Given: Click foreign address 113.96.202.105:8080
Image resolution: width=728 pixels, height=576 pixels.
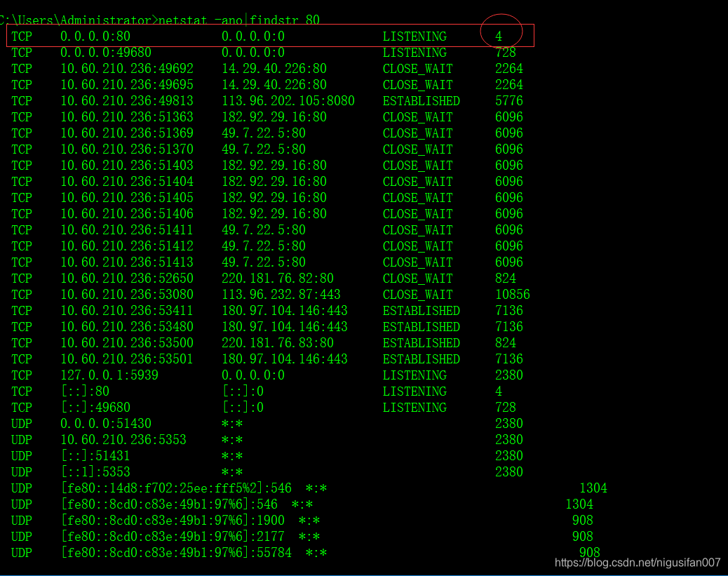Looking at the screenshot, I should (x=288, y=101).
